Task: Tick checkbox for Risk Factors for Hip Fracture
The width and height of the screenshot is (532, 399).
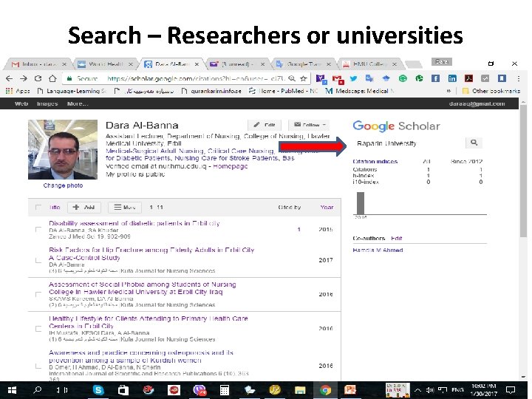Action: tap(38, 260)
